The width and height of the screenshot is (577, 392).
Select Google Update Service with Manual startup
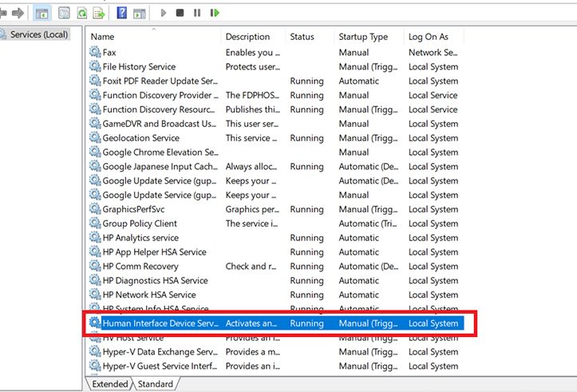click(x=160, y=195)
